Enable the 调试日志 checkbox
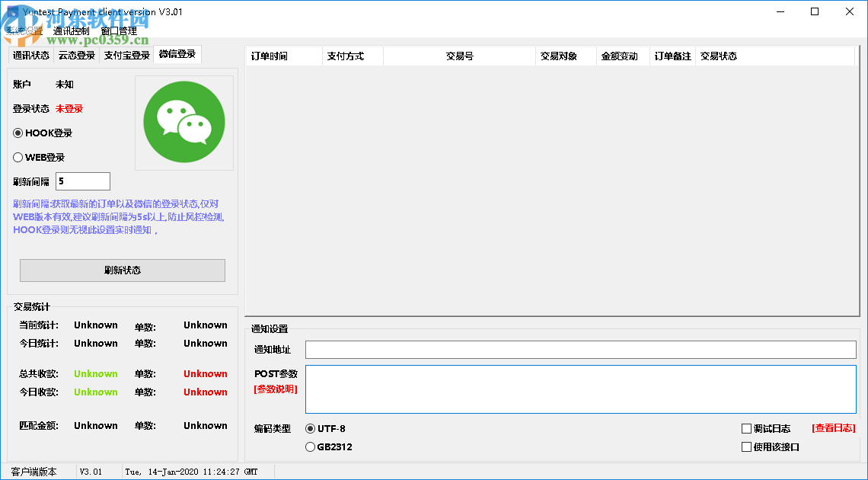 click(x=746, y=428)
